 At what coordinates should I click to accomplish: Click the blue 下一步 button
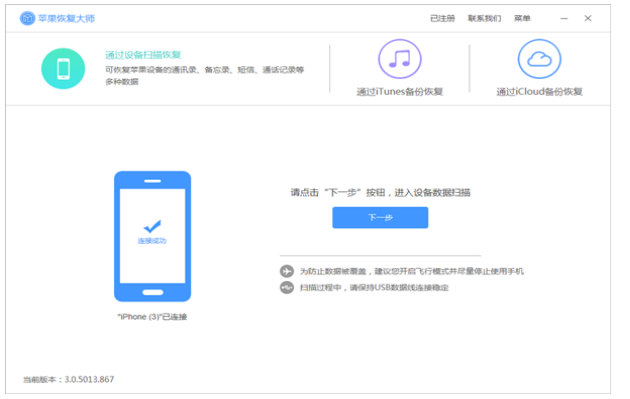pyautogui.click(x=380, y=218)
